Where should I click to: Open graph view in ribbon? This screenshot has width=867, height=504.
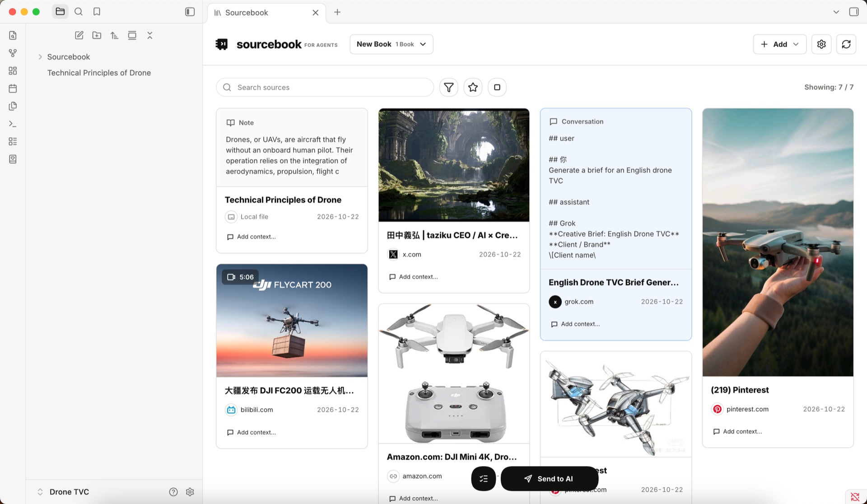tap(13, 53)
